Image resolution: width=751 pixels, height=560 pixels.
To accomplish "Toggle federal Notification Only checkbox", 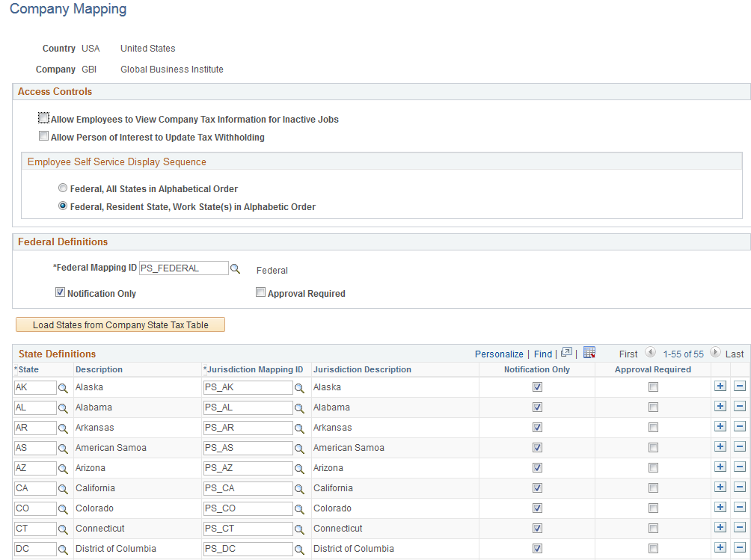I will 60,292.
